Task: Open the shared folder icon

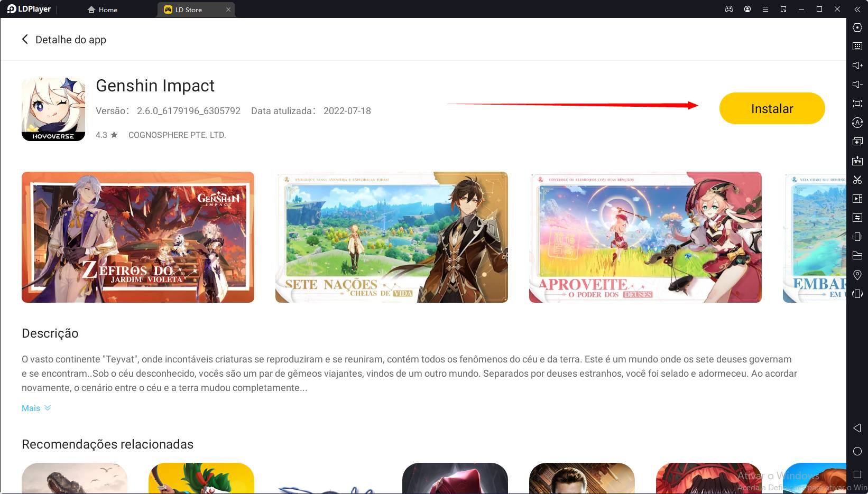Action: coord(857,256)
